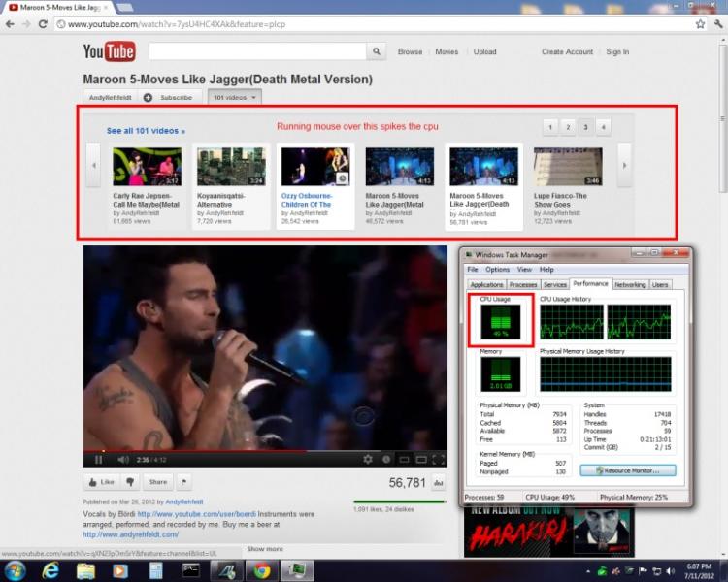The width and height of the screenshot is (728, 582).
Task: Open the Options menu in Task Manager
Action: (497, 269)
